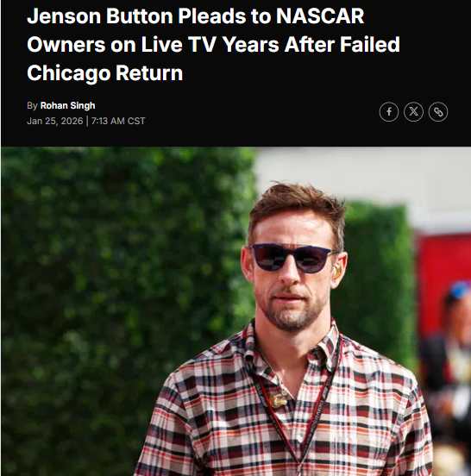Click the word NASCAR in the headline

point(320,16)
